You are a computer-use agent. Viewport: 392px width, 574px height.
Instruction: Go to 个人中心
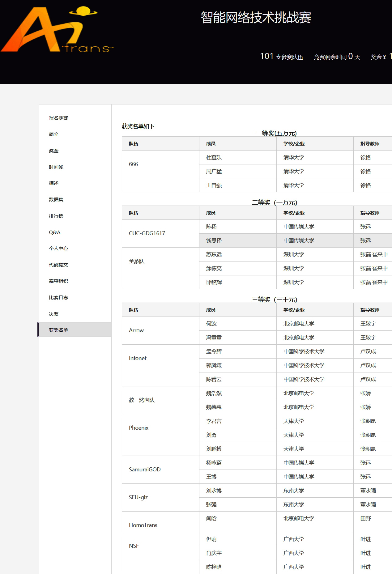pyautogui.click(x=58, y=249)
